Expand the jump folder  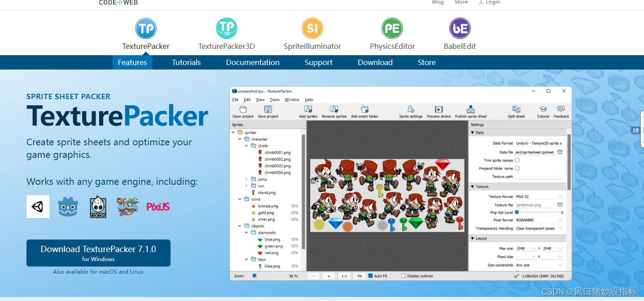[x=246, y=179]
